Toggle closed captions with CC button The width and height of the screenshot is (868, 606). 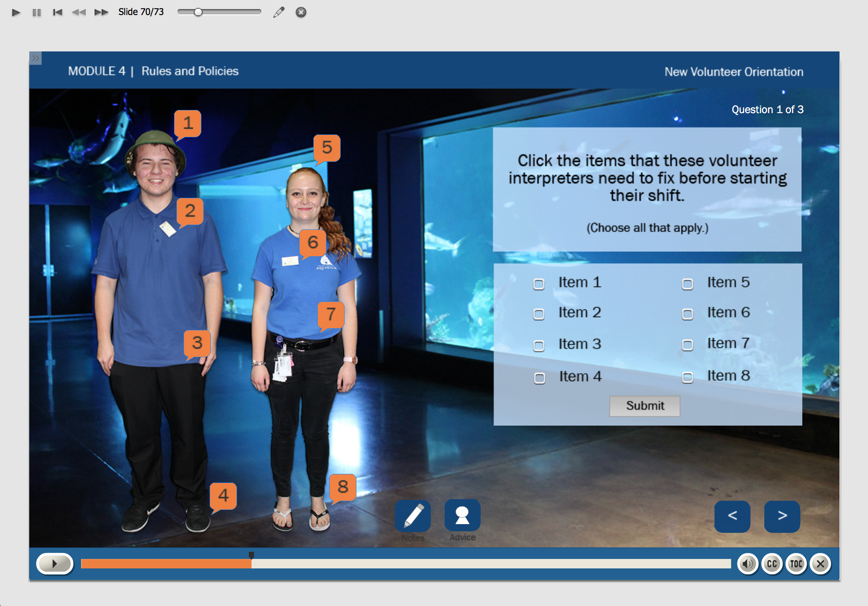[771, 564]
